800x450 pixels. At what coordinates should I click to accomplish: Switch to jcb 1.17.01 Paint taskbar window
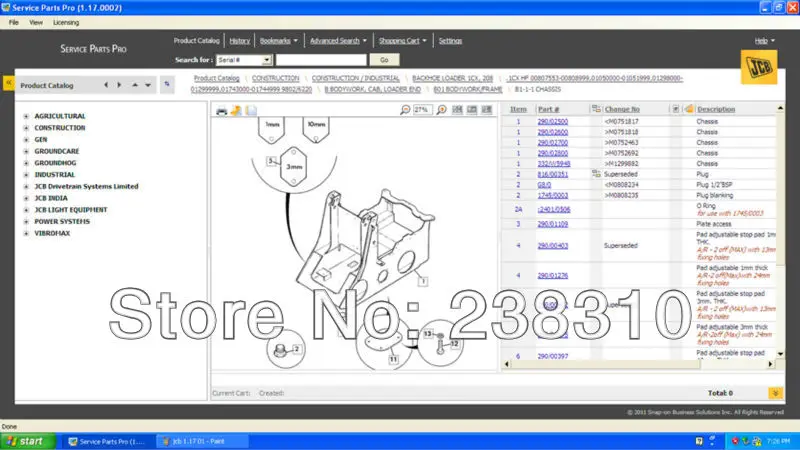202,441
